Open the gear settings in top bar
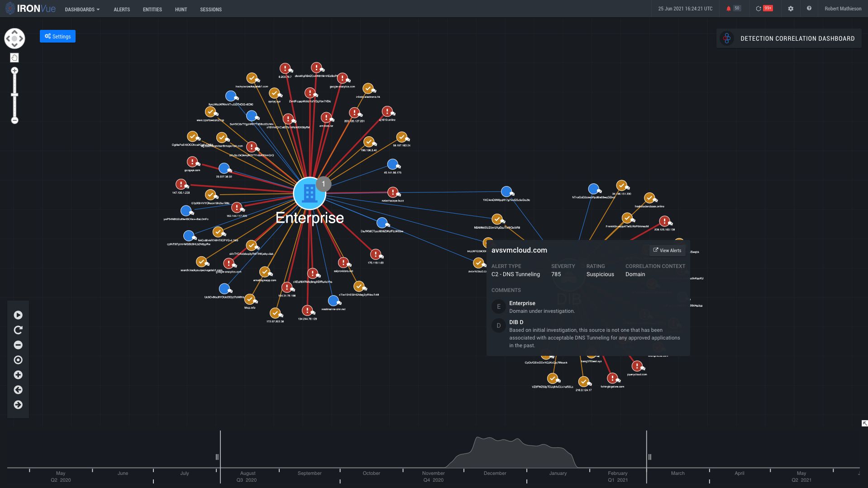 [791, 9]
